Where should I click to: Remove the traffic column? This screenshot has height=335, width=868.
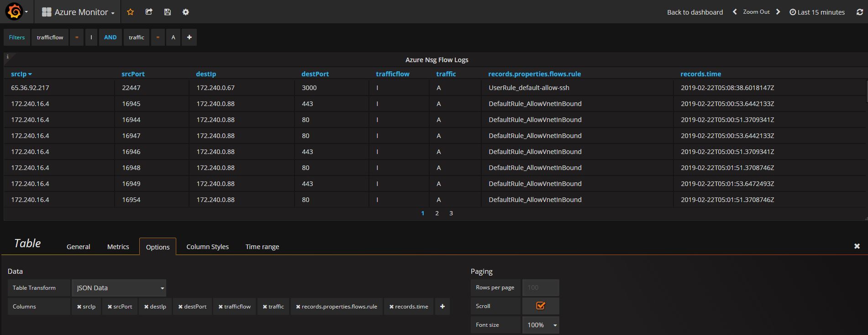pyautogui.click(x=265, y=307)
